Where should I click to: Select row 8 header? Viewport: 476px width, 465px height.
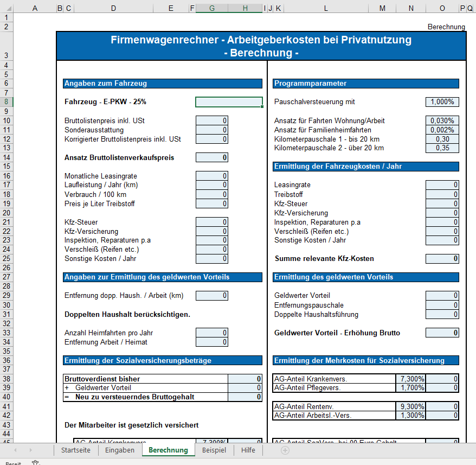(x=7, y=102)
